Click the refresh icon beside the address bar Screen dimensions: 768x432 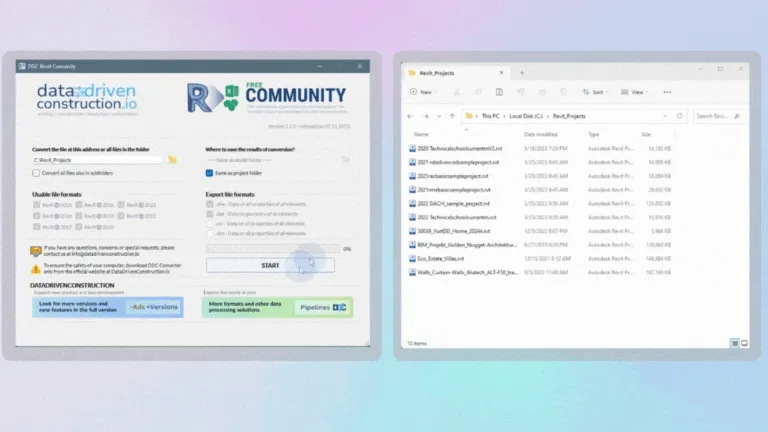679,116
